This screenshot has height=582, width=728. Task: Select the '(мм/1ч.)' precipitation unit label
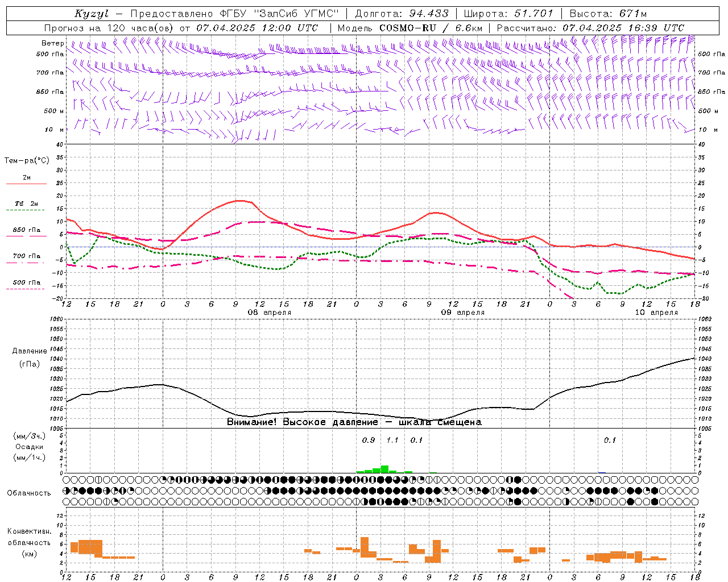click(x=29, y=458)
